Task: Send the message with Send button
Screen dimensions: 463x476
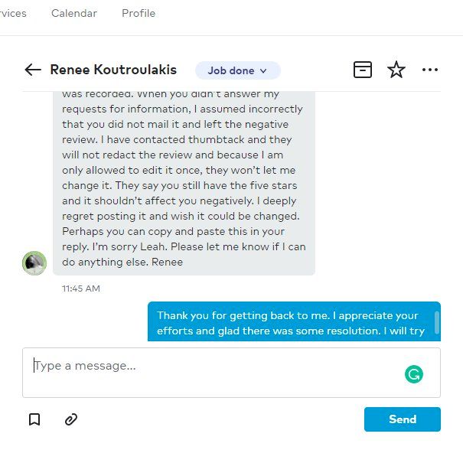Action: coord(403,419)
